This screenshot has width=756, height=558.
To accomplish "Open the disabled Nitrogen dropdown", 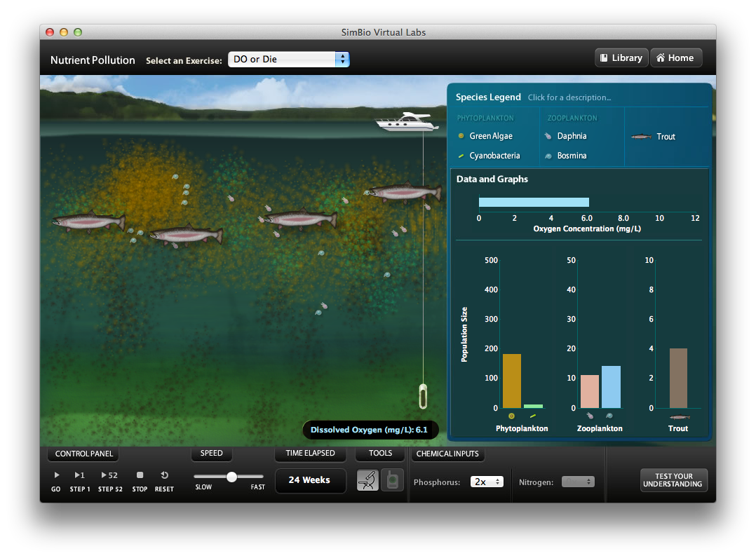I will (578, 482).
